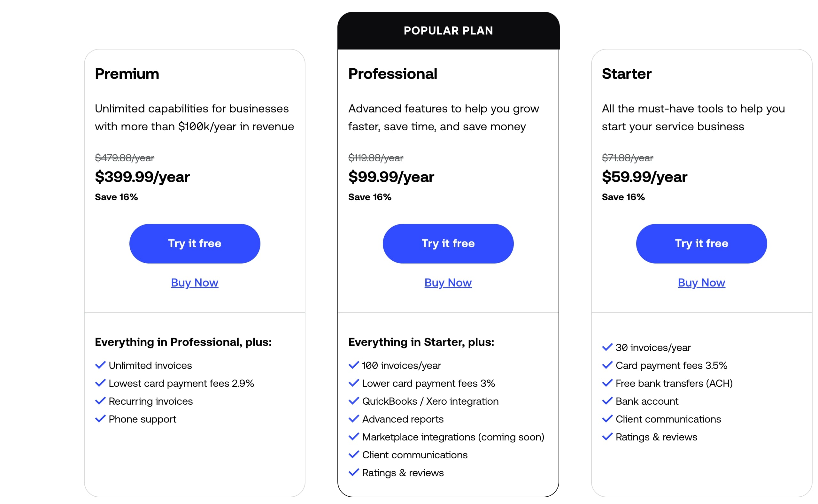
Task: Click the checkmark beside Phone support
Action: click(100, 419)
